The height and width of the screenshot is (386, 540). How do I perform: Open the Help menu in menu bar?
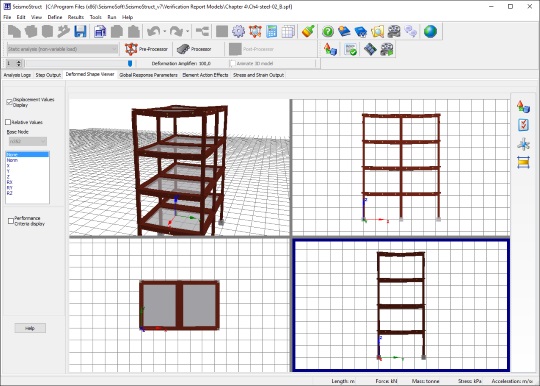(x=127, y=17)
